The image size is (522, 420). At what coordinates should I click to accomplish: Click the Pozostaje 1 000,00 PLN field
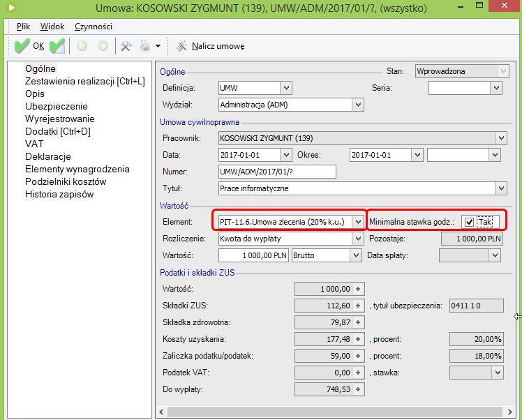[x=472, y=239]
